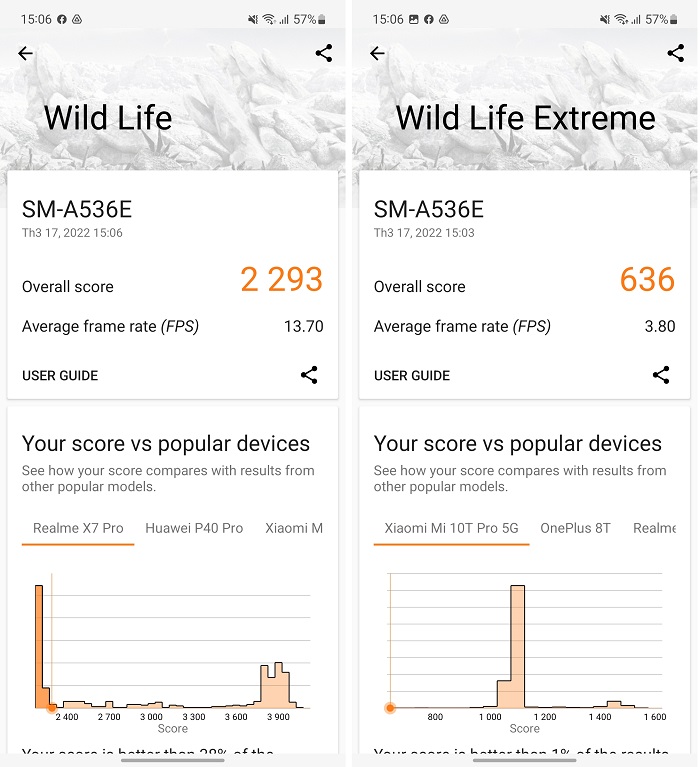Tap the 636 overall score value
Screen dimensions: 700x767
coord(647,280)
